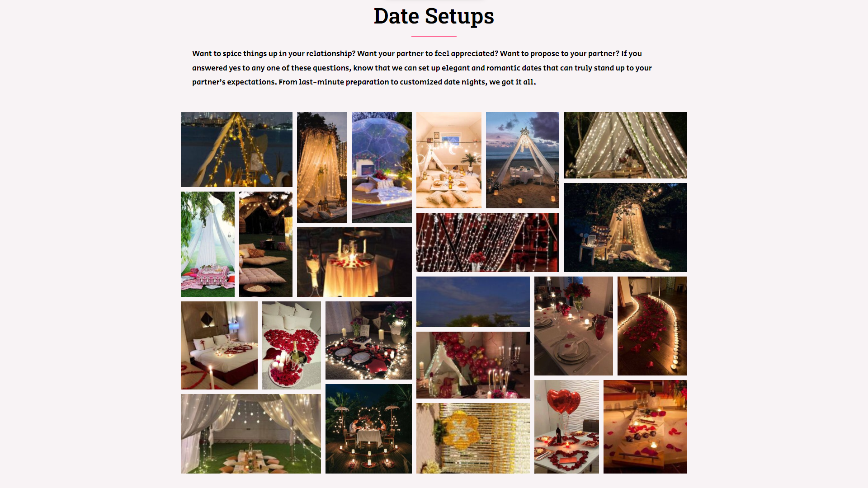
Task: Open the red heart balloons table photo
Action: pyautogui.click(x=566, y=427)
